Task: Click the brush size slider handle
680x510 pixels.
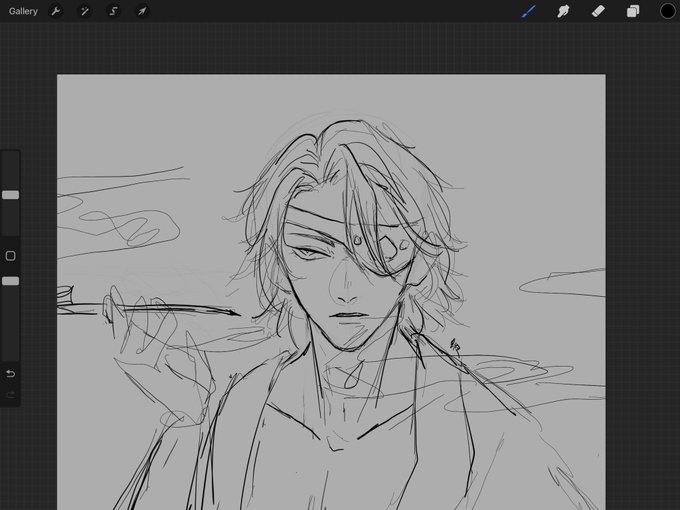Action: click(10, 195)
